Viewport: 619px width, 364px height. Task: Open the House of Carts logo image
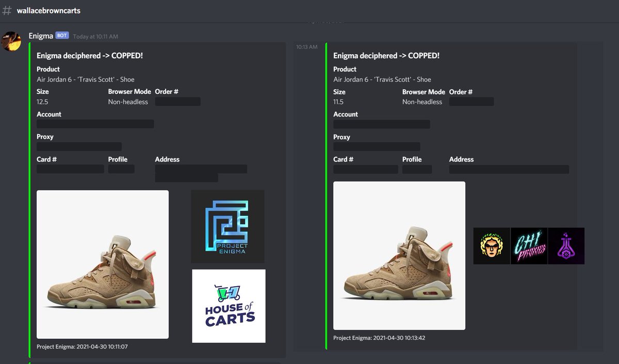229,306
